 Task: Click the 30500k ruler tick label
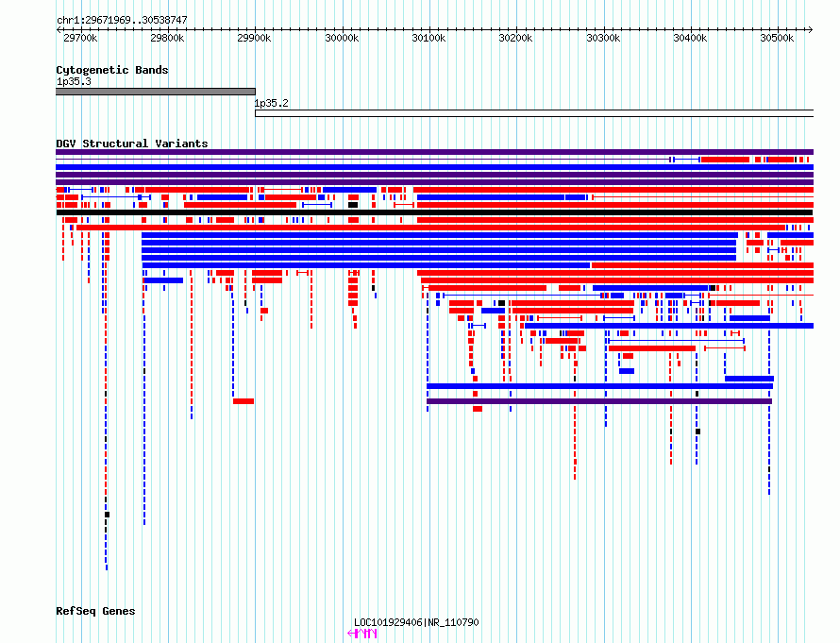[x=777, y=38]
